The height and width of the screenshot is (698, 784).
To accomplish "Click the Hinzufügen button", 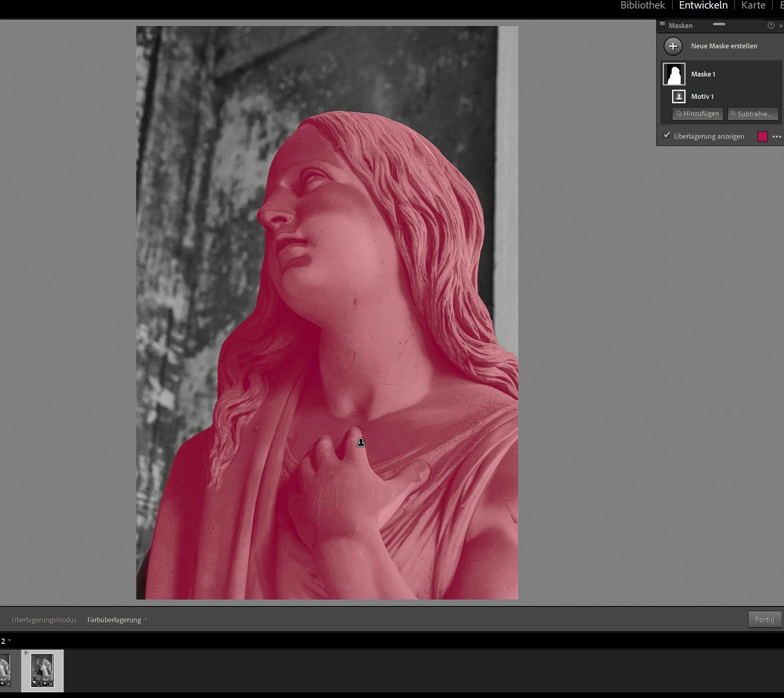I will tap(697, 114).
